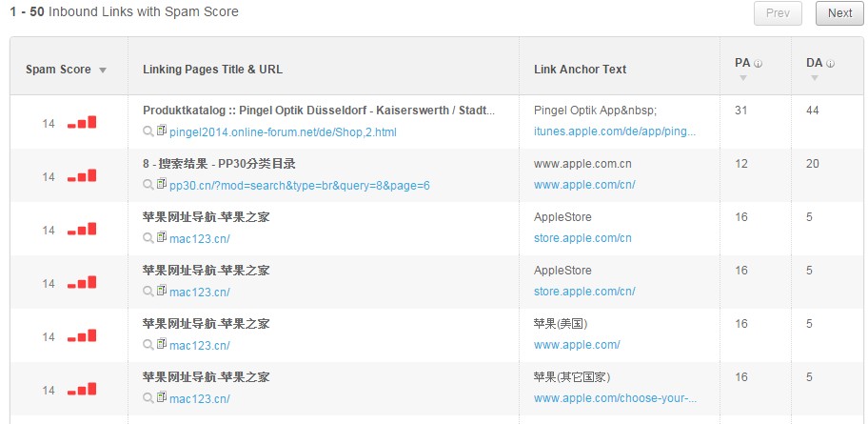Click the '苹果(其它国家)' anchor text

coord(572,377)
